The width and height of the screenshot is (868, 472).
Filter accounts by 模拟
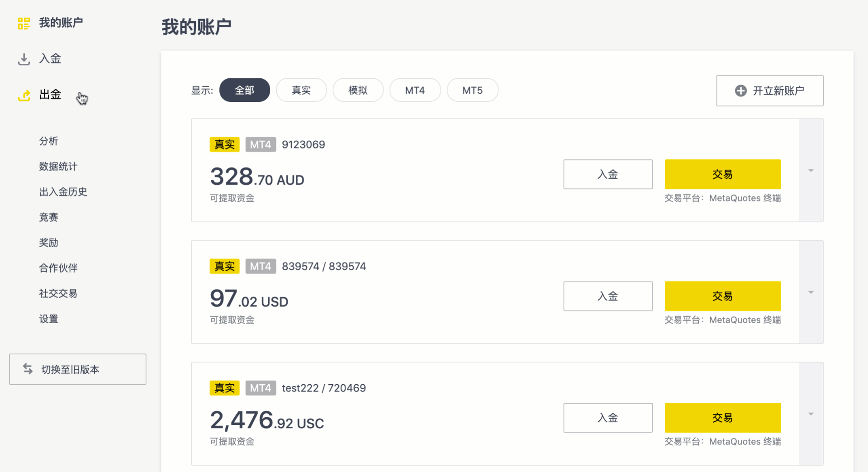(358, 90)
